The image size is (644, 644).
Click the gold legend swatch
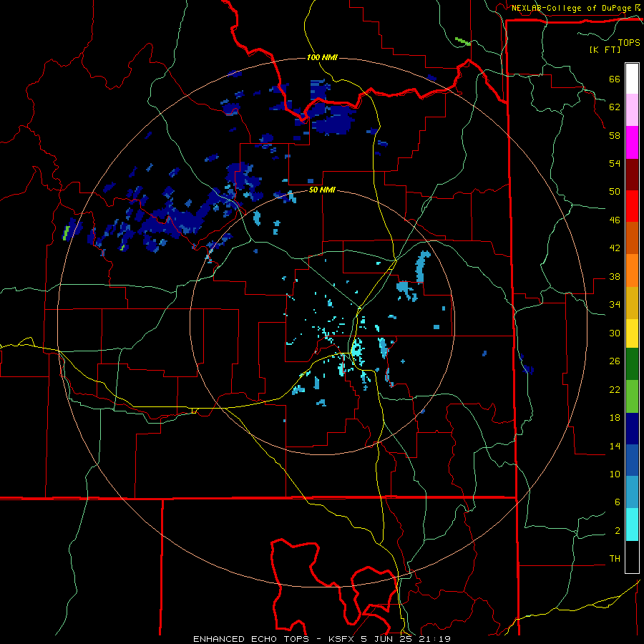632,302
